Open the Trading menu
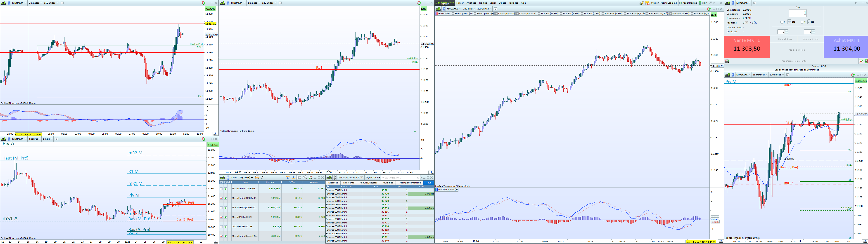 click(483, 3)
